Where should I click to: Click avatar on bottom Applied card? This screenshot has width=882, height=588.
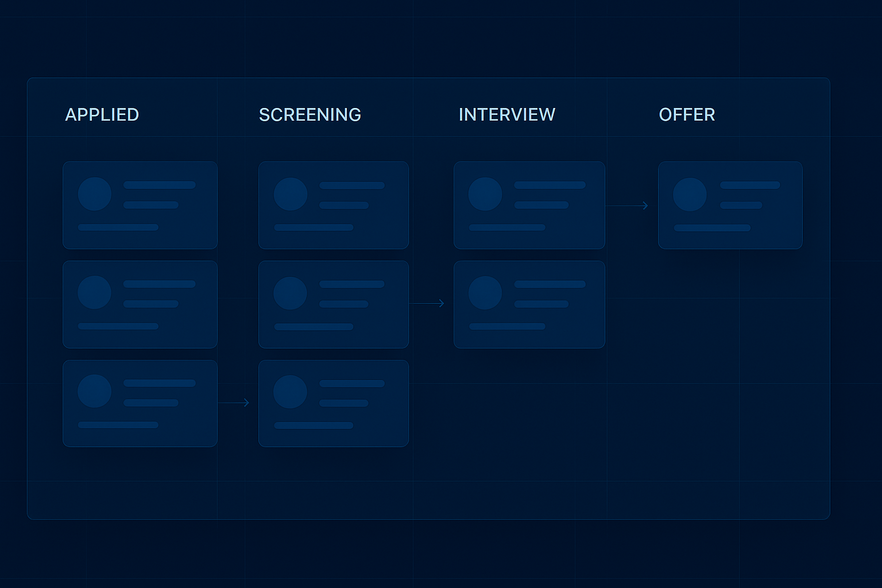click(x=95, y=391)
